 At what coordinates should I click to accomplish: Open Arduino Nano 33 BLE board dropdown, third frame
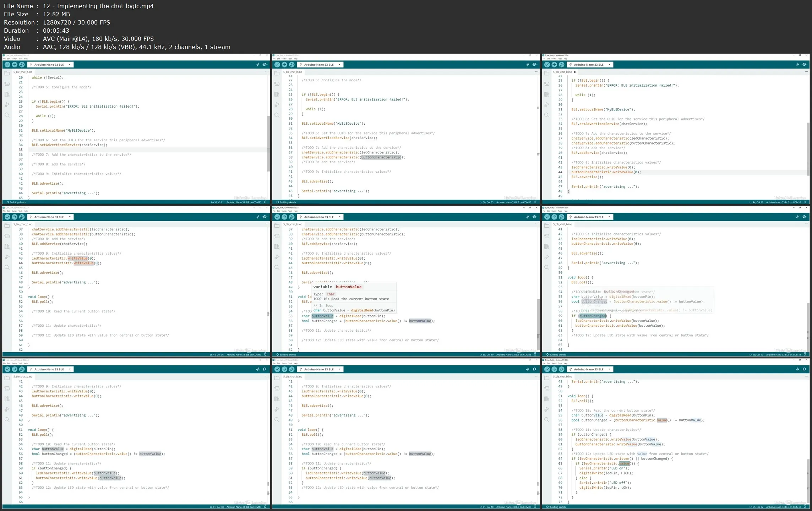(x=590, y=65)
